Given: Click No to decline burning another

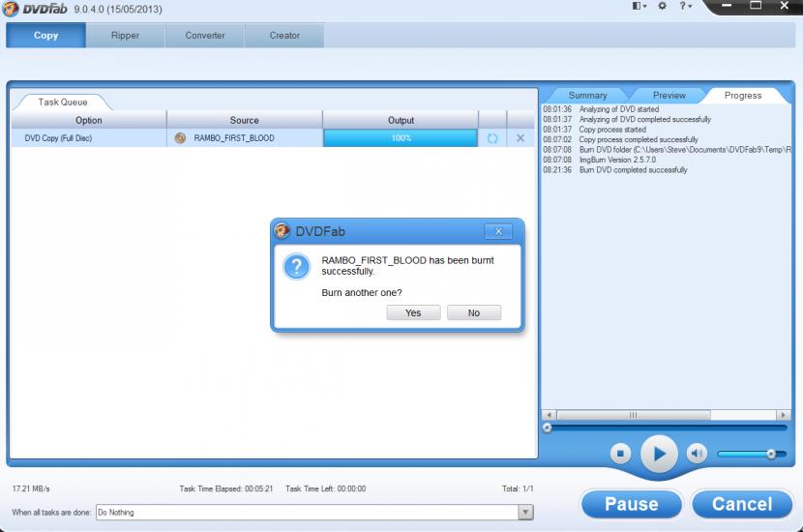Looking at the screenshot, I should click(474, 312).
